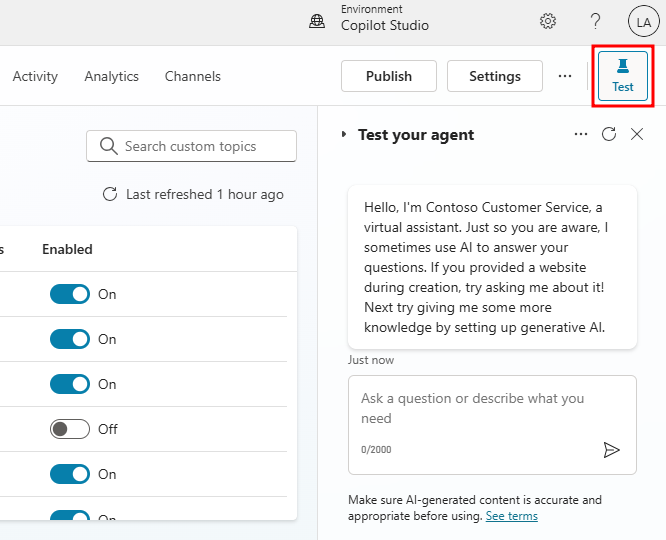Refresh the test chat conversation
Screen dimensions: 666x540
click(609, 134)
